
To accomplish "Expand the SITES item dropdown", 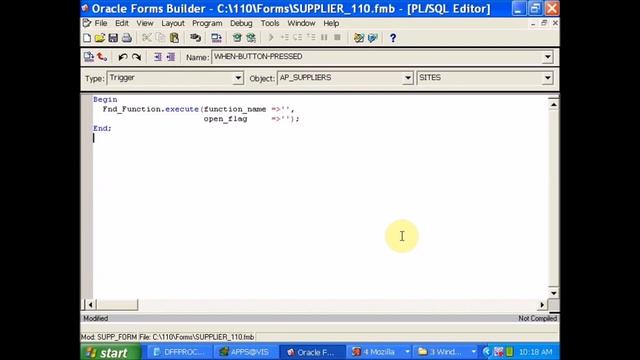I will tap(548, 78).
